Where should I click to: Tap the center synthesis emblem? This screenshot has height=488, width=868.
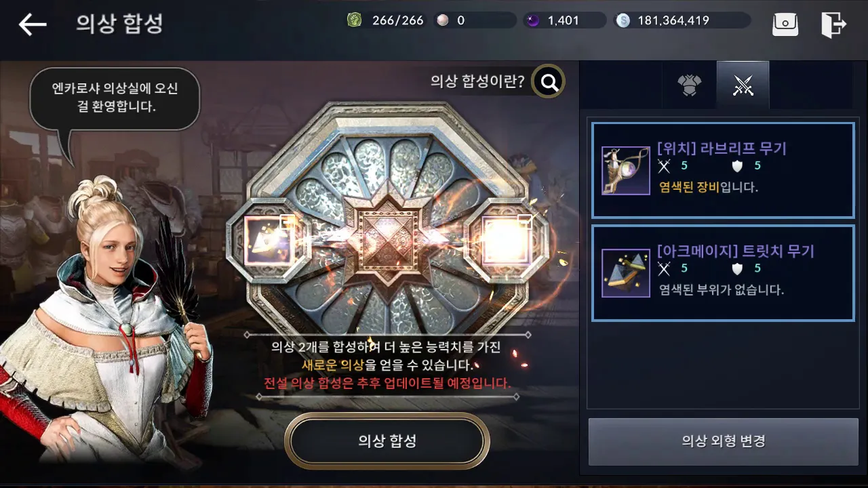tap(388, 241)
